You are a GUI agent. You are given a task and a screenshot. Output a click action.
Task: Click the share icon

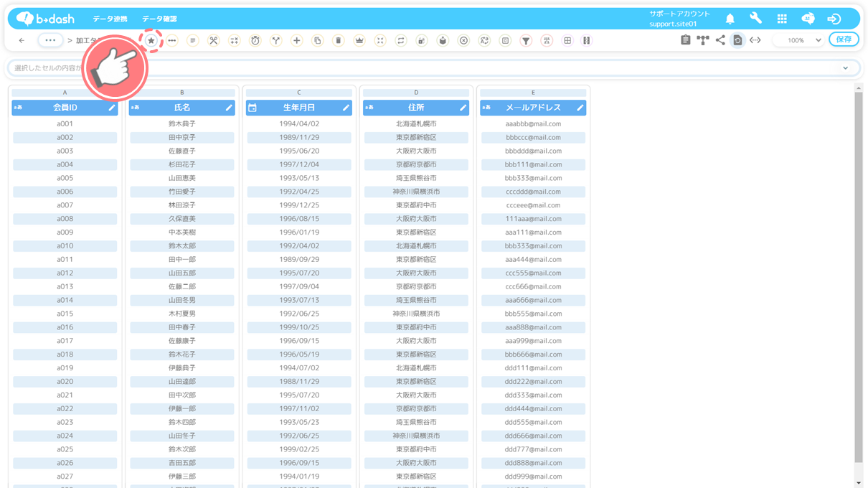720,41
